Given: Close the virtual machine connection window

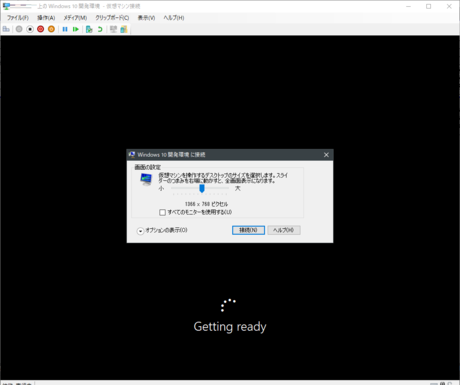Looking at the screenshot, I should click(x=449, y=6).
